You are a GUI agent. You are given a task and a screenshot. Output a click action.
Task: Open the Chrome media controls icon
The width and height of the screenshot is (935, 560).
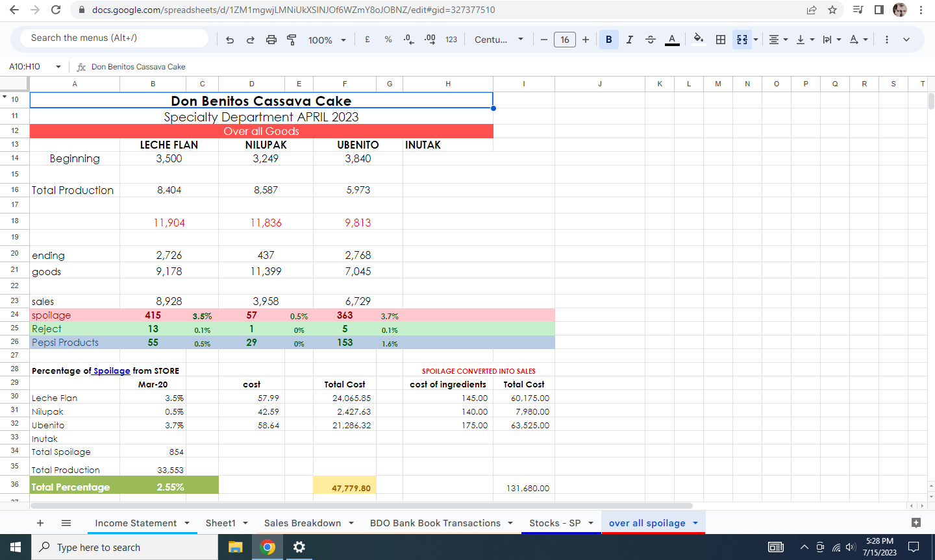[858, 10]
